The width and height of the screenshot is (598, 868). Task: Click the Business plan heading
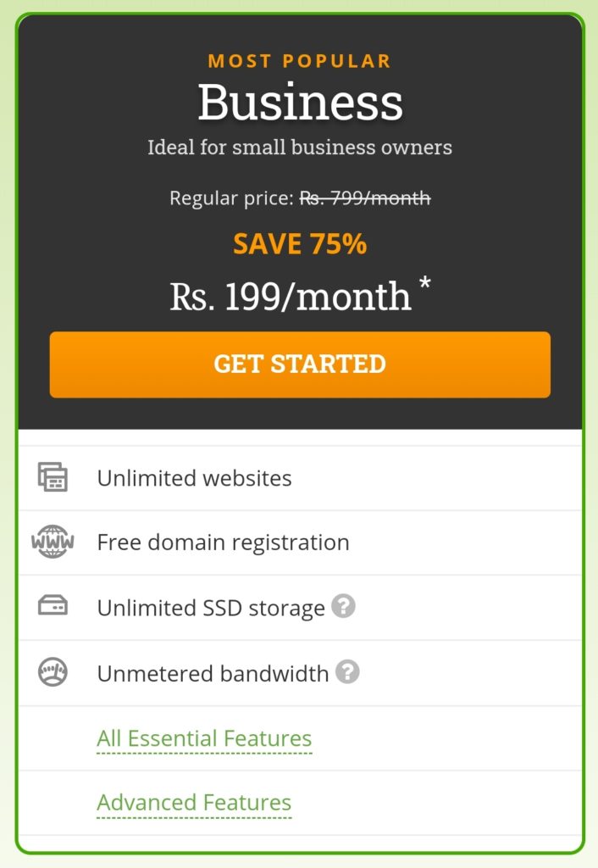tap(301, 102)
